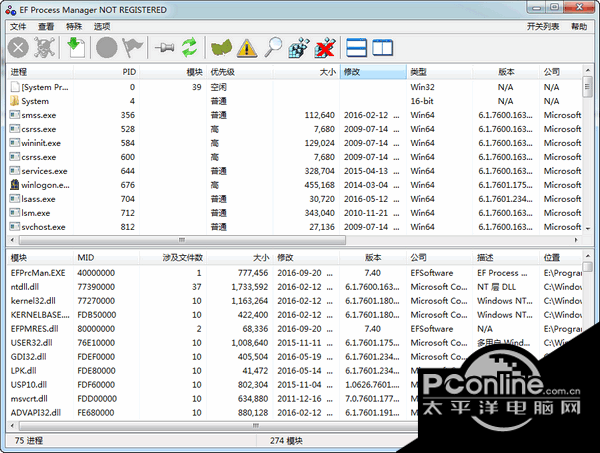Click the end process X circle icon
Viewport: 600px width, 453px height.
point(18,48)
